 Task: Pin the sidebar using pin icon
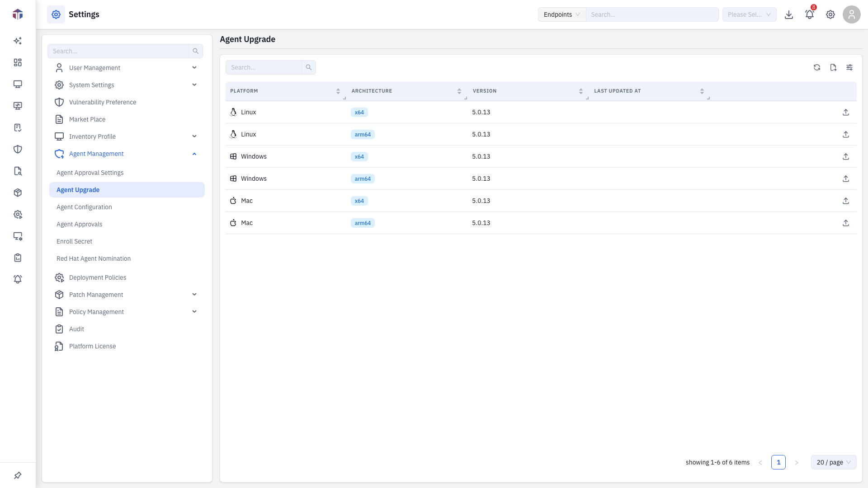[18, 475]
